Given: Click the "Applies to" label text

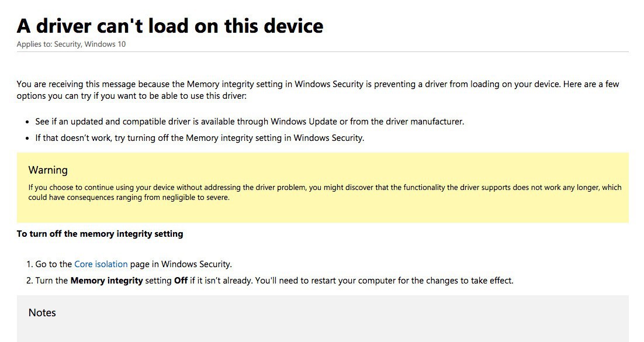Looking at the screenshot, I should (x=34, y=44).
